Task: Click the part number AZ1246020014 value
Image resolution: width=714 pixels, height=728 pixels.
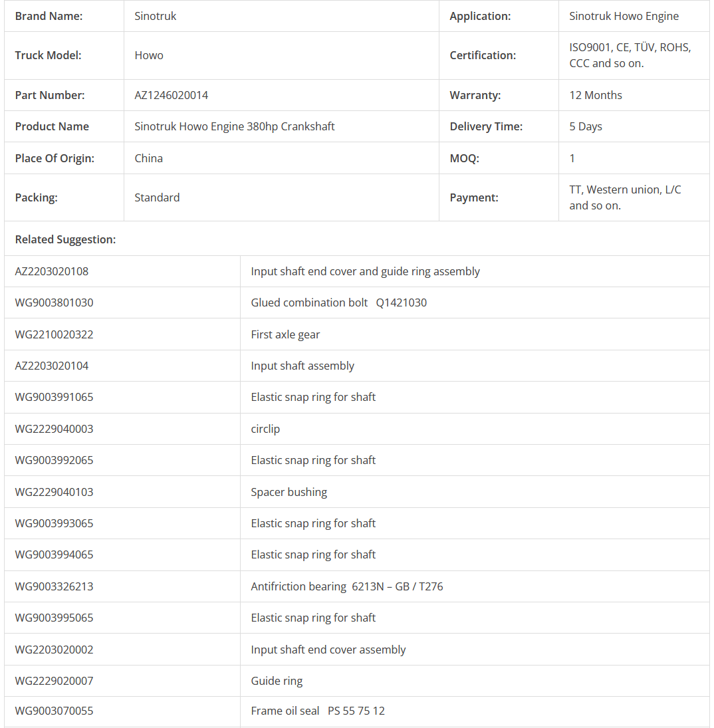Action: click(x=172, y=95)
